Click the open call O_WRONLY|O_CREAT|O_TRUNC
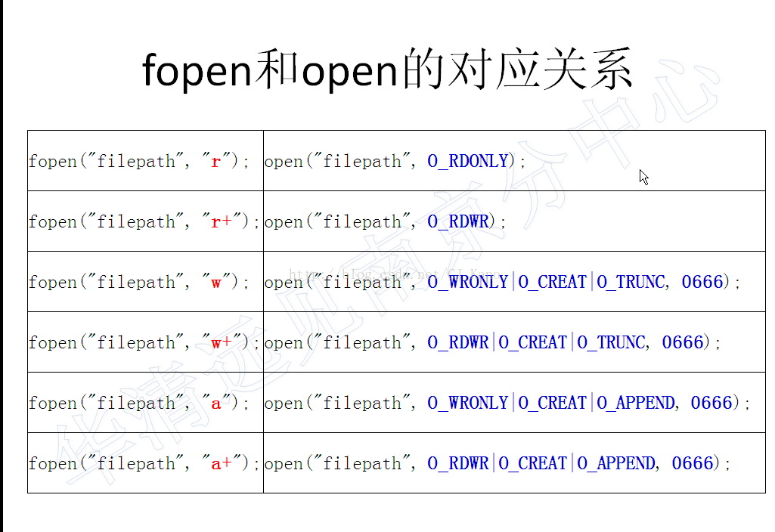775x532 pixels. pos(515,282)
